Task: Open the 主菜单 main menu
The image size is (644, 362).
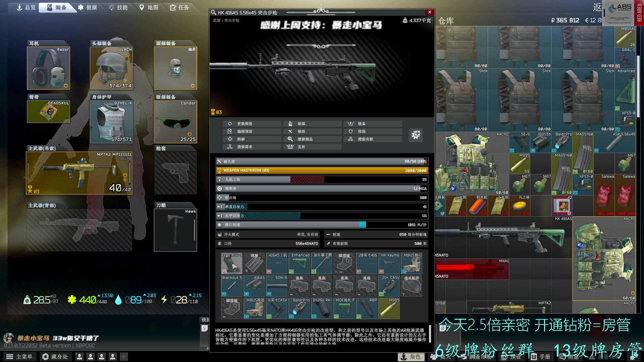Action: click(19, 357)
